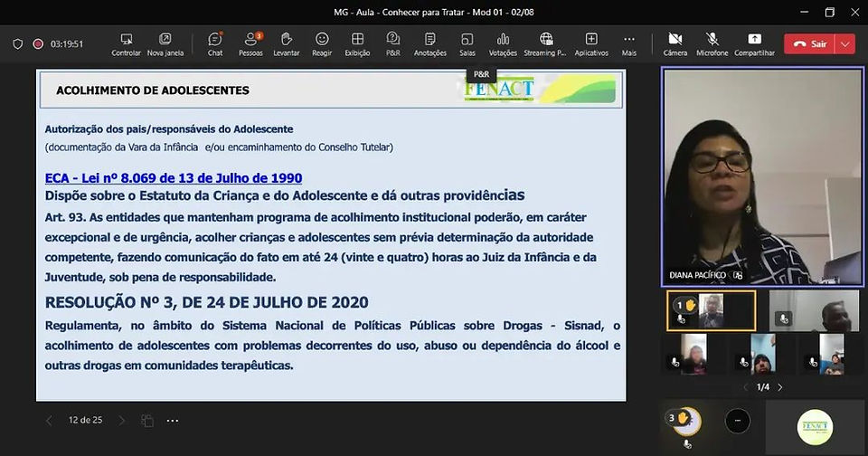Go to next slide arrow
868x456 pixels.
[122, 421]
